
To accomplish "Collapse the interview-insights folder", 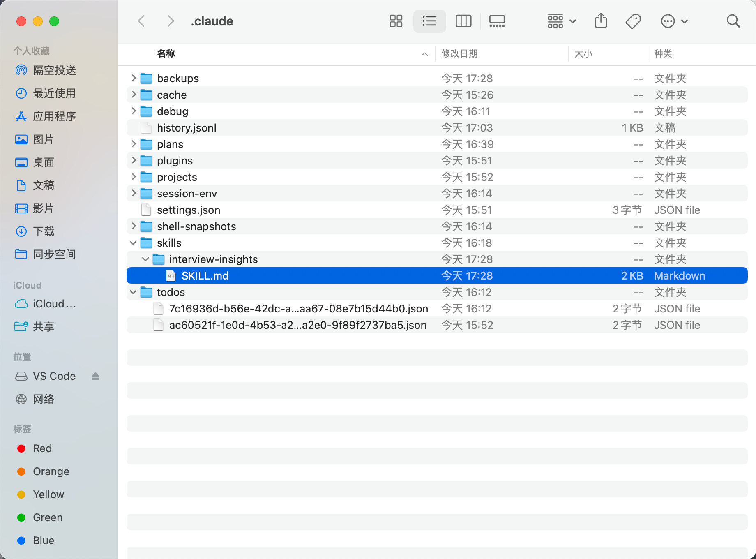I will 145,259.
